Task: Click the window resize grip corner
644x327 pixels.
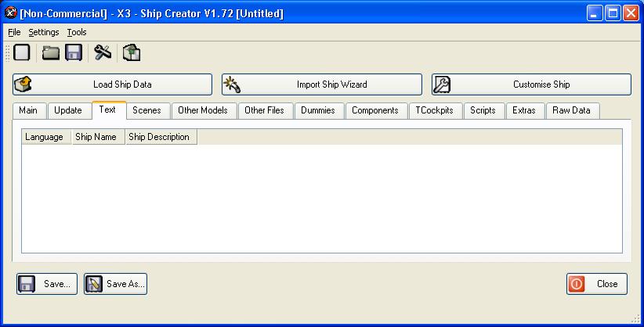Action: [x=637, y=319]
